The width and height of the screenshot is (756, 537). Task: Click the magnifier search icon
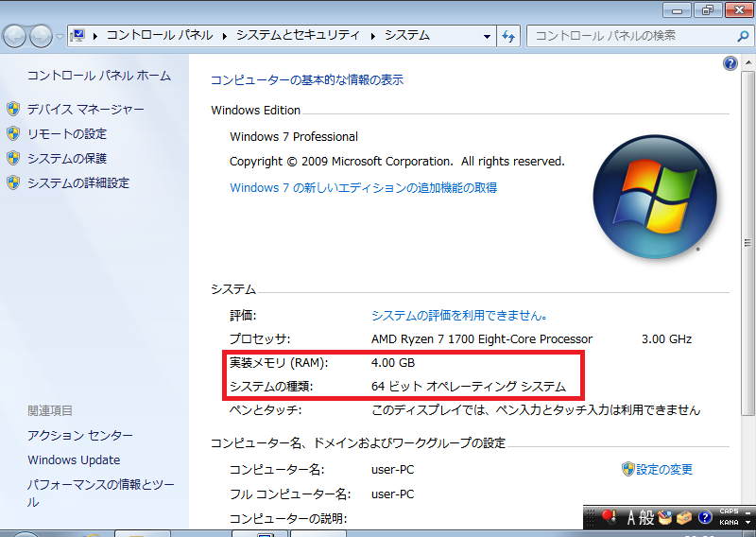click(743, 36)
